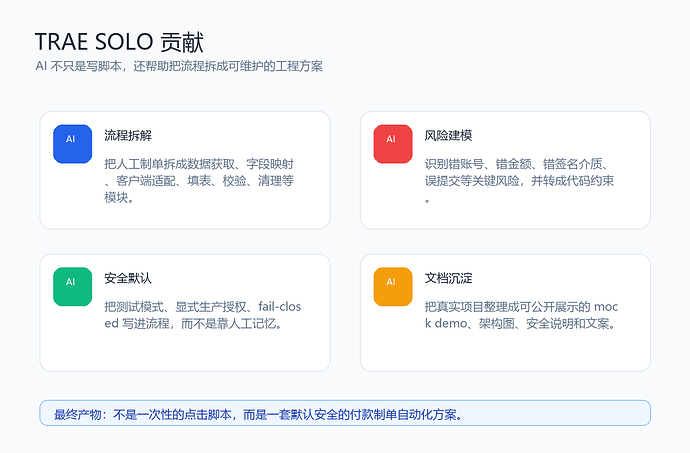Click the description starting 识别错账号、错金额

(519, 181)
